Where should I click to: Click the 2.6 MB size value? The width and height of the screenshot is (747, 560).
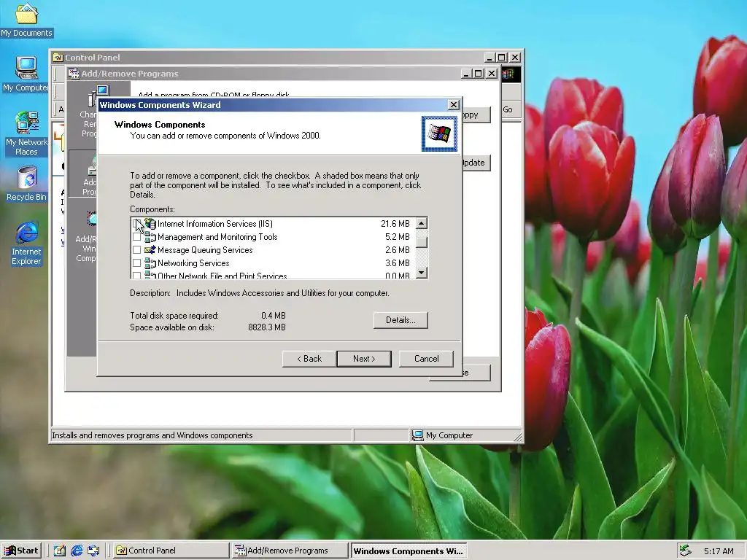[x=398, y=250]
